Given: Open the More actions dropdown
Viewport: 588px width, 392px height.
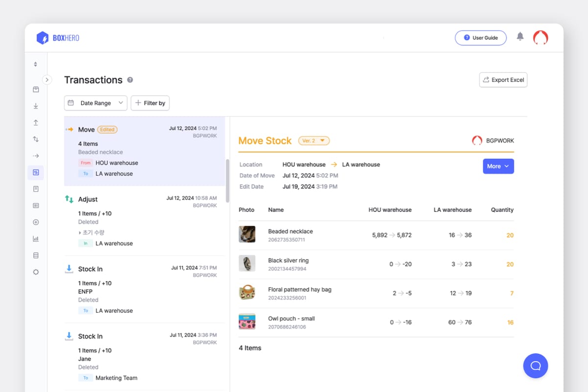Looking at the screenshot, I should coord(498,166).
